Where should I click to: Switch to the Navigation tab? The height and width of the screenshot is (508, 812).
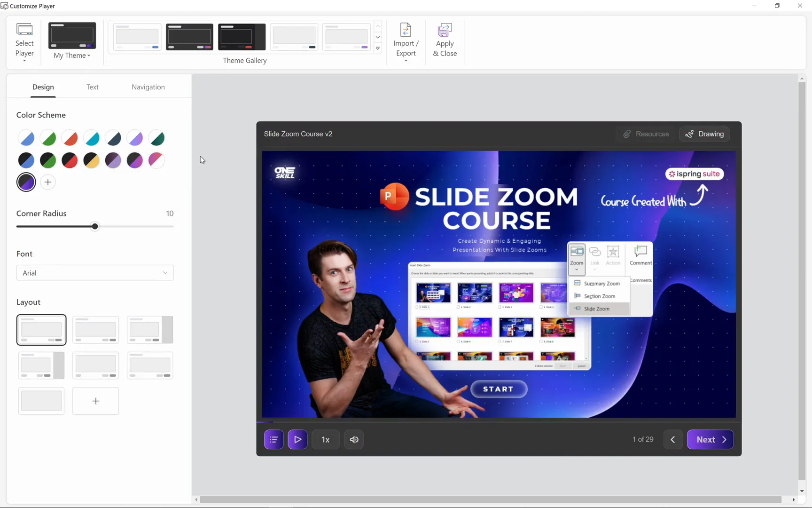148,87
